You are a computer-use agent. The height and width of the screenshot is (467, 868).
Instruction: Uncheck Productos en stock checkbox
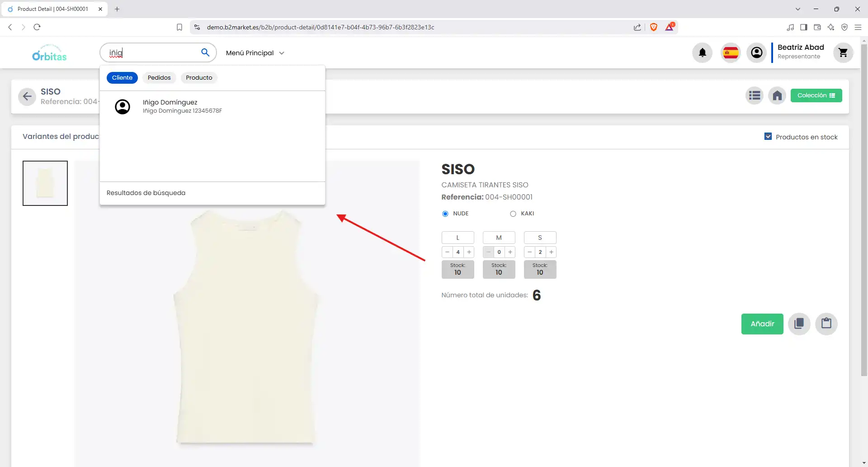coord(768,137)
